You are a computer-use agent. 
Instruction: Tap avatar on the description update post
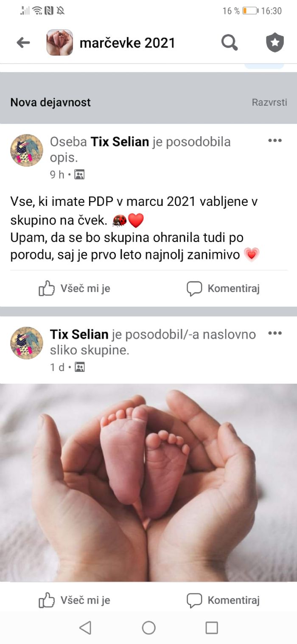tap(27, 150)
